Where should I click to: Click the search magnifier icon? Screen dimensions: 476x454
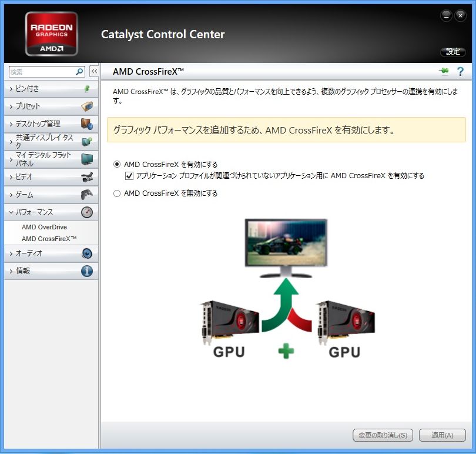tap(79, 72)
